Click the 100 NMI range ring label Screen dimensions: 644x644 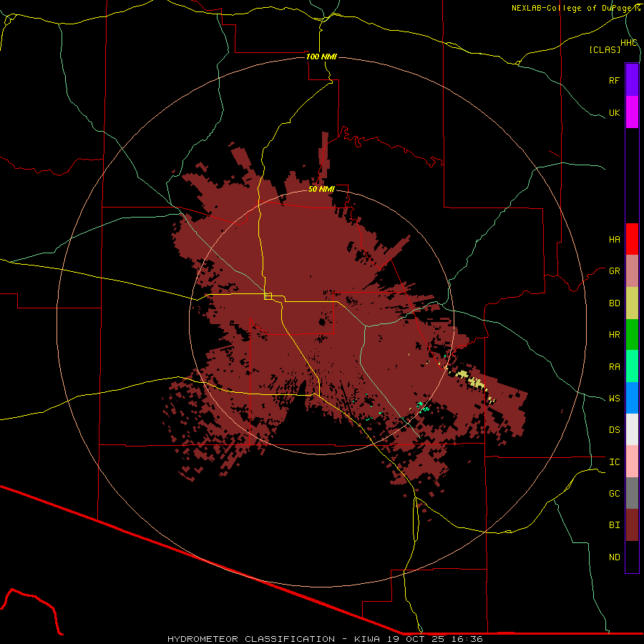(x=321, y=57)
